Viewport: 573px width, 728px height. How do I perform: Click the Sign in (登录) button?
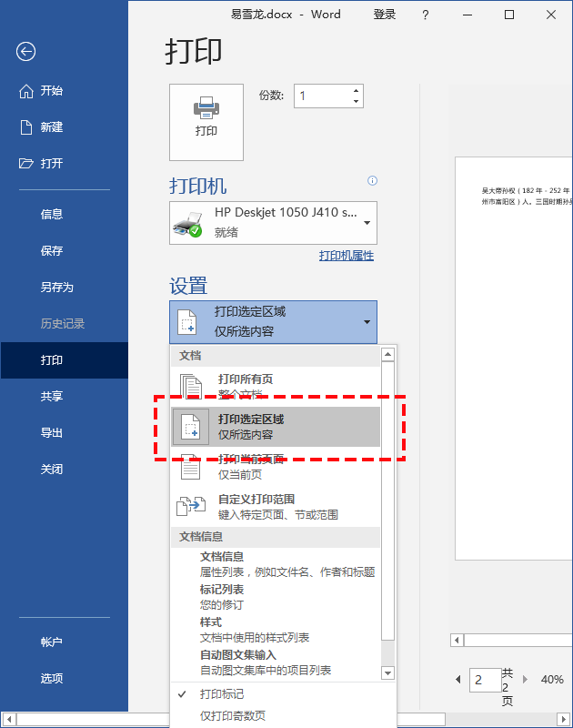point(385,15)
